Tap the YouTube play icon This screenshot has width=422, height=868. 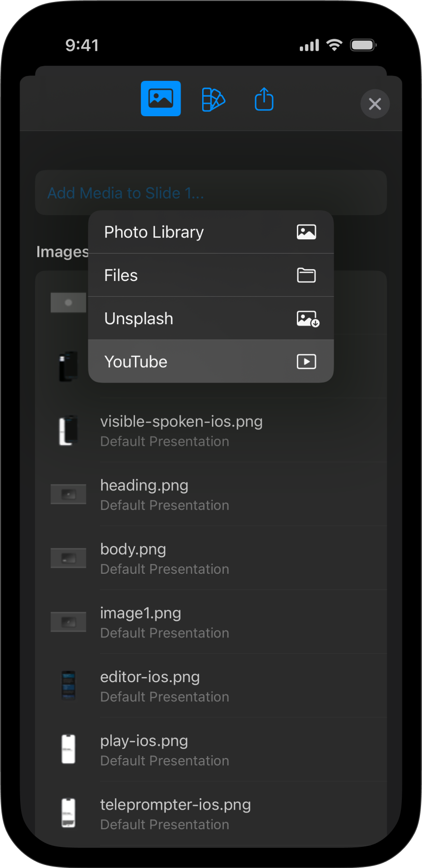pyautogui.click(x=307, y=361)
